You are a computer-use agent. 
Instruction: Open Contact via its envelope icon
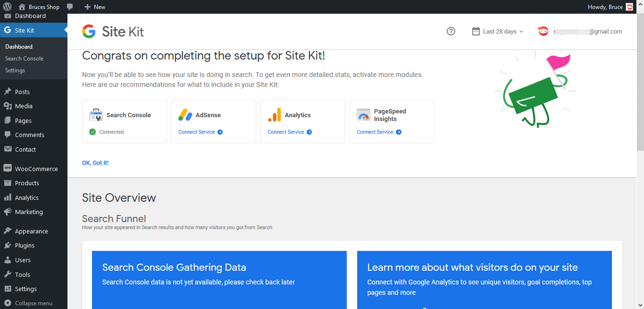point(8,149)
